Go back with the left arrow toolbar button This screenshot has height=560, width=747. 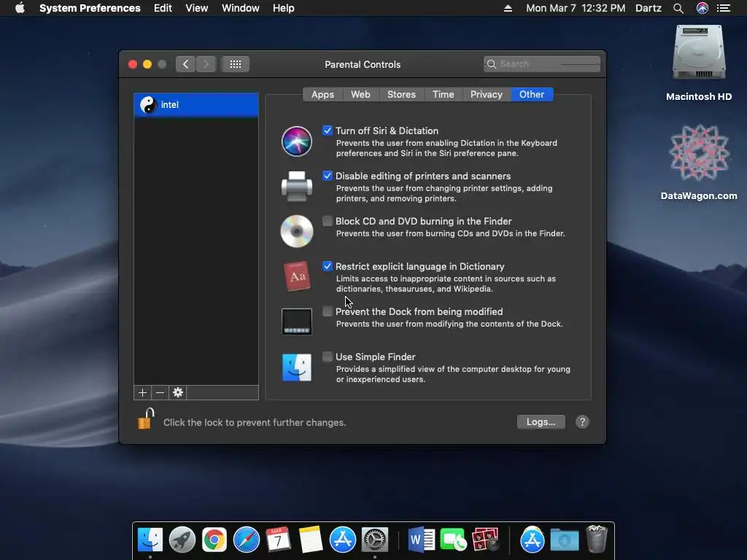click(x=185, y=64)
